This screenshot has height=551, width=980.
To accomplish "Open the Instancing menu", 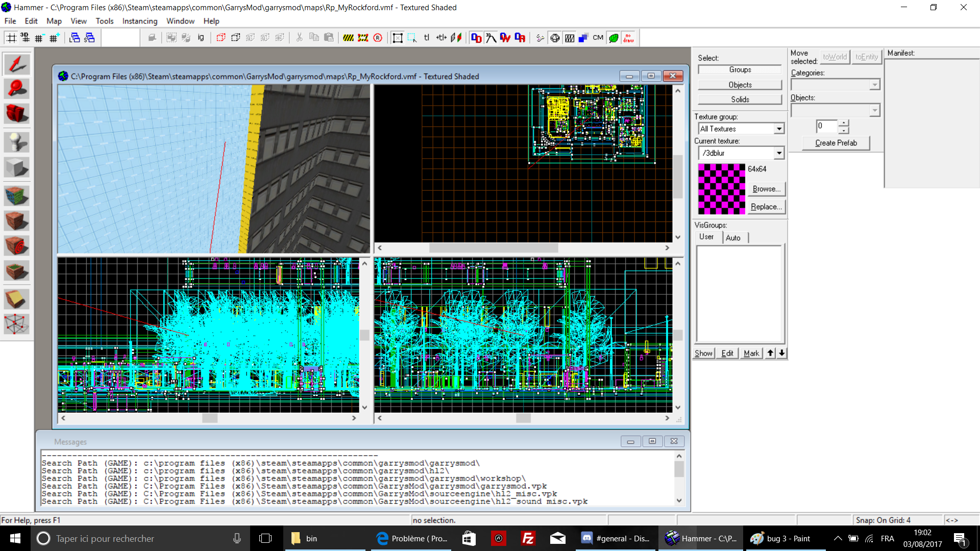I will [140, 21].
